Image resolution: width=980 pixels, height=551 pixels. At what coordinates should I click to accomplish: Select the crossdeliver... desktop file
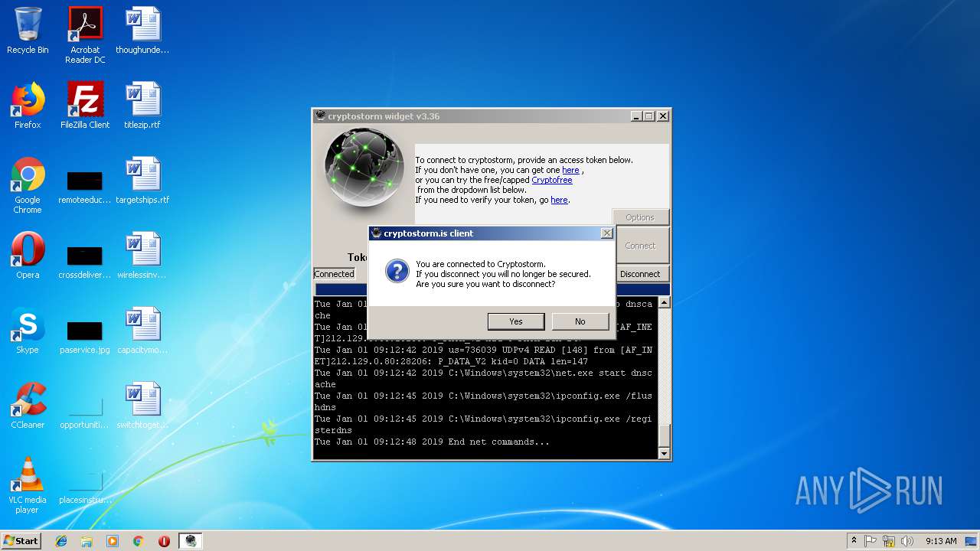tap(85, 262)
